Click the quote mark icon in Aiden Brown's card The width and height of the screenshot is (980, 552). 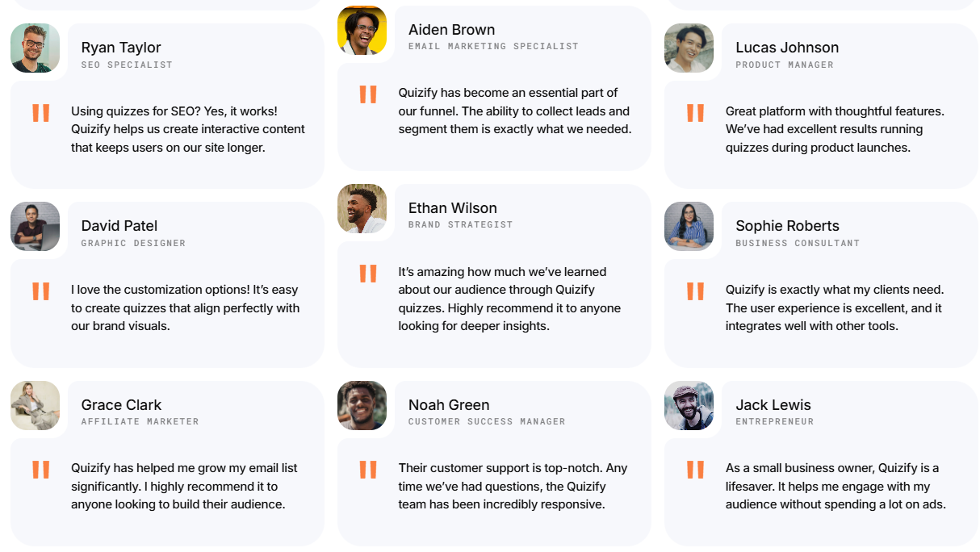[x=368, y=94]
